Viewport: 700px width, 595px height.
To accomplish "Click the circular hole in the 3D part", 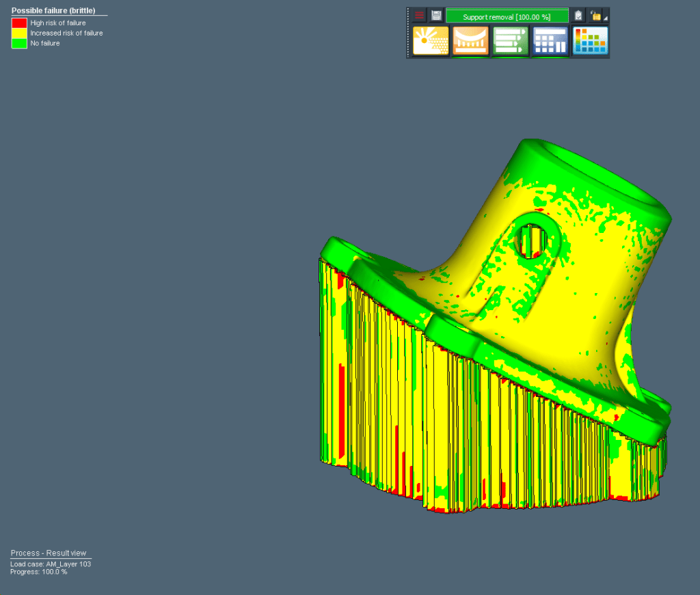I will click(x=533, y=238).
